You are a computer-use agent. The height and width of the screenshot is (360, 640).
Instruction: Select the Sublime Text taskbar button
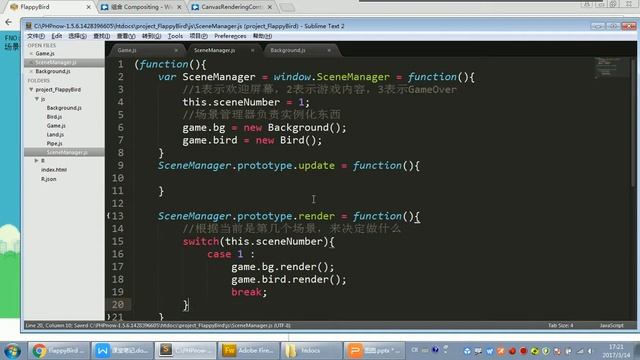point(184,351)
